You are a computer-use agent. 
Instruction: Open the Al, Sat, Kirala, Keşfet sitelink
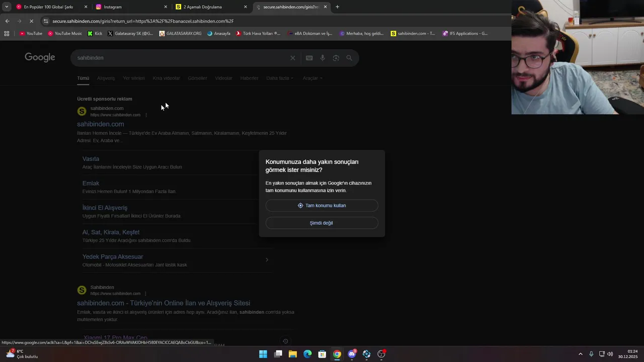[111, 232]
